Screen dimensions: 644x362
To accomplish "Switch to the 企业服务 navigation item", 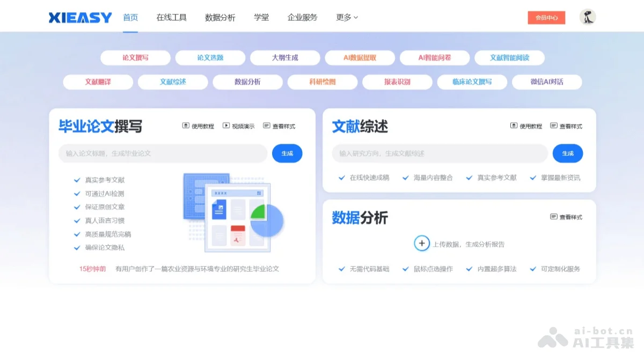I will pyautogui.click(x=302, y=17).
